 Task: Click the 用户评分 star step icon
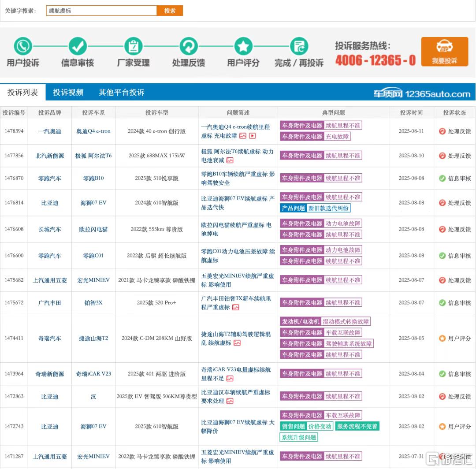(243, 46)
